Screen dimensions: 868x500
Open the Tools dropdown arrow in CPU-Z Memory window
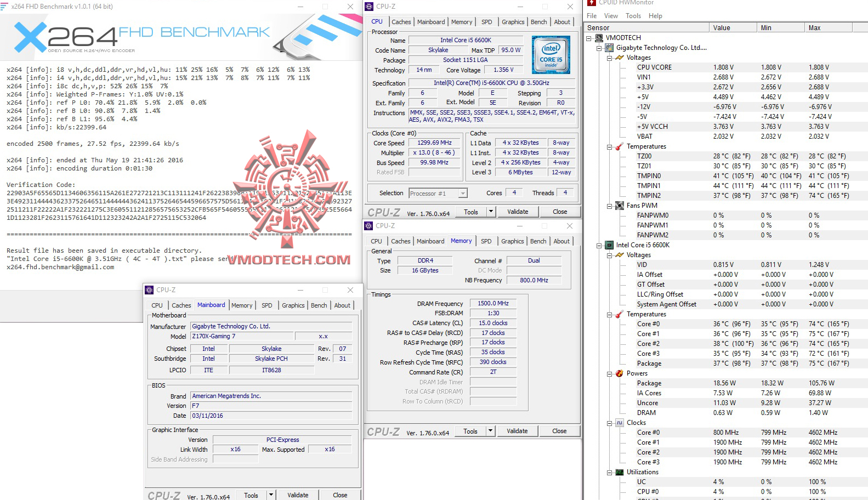[x=490, y=431]
